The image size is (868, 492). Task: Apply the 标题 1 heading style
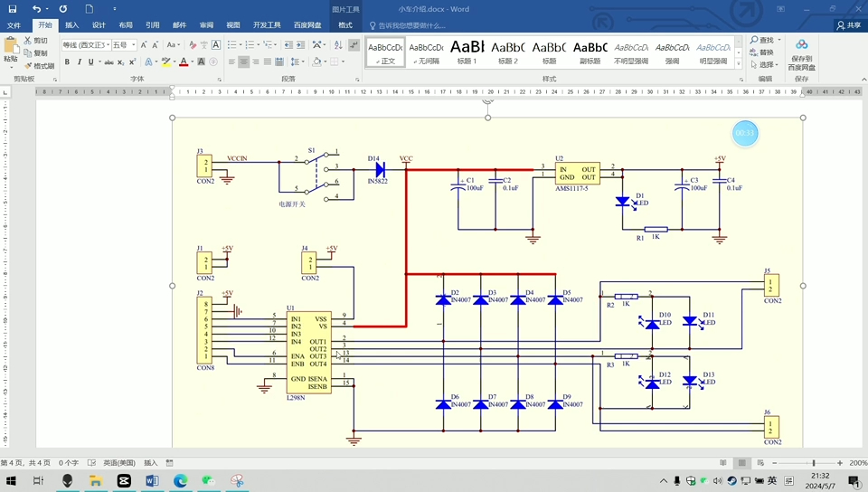pos(467,52)
